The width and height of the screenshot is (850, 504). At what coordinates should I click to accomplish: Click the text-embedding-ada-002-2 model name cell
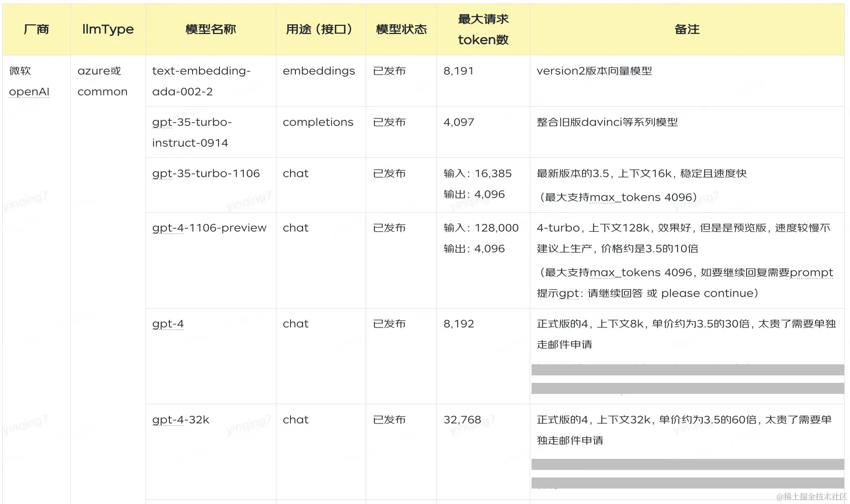point(201,81)
